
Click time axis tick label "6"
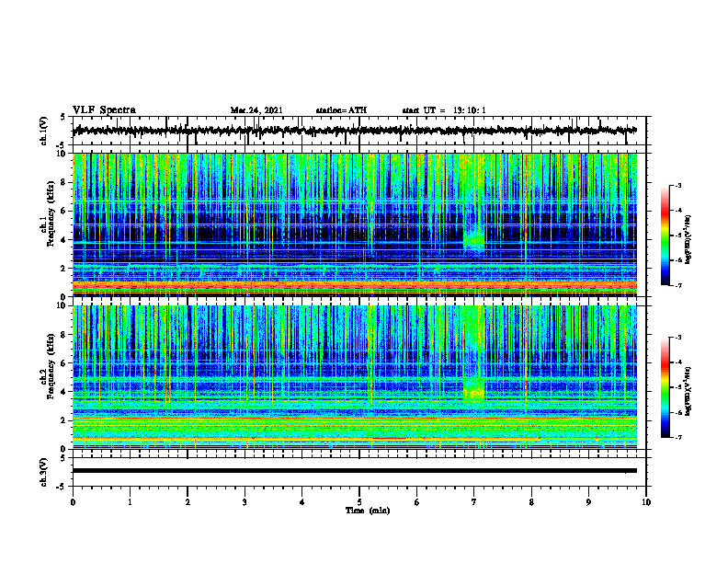pos(417,502)
